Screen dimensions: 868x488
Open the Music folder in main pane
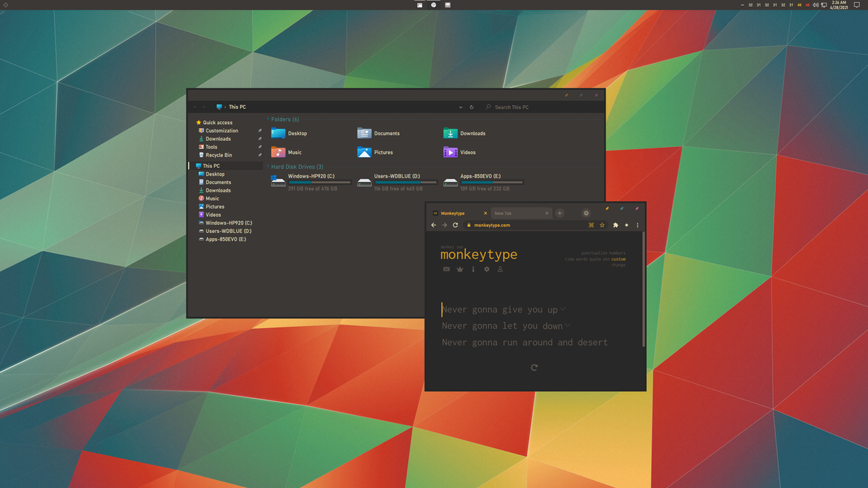pos(286,152)
